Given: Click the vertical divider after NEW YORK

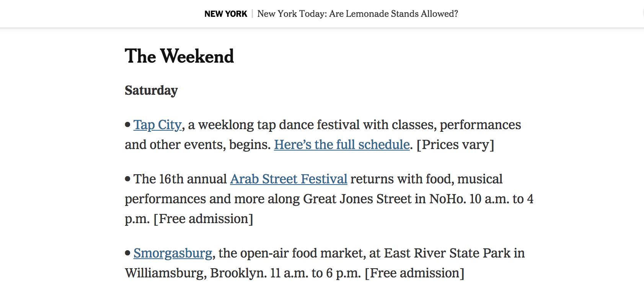Looking at the screenshot, I should 253,14.
